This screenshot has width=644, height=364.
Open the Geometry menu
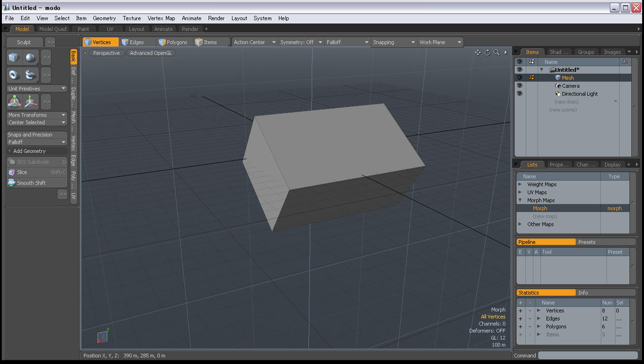(x=104, y=18)
